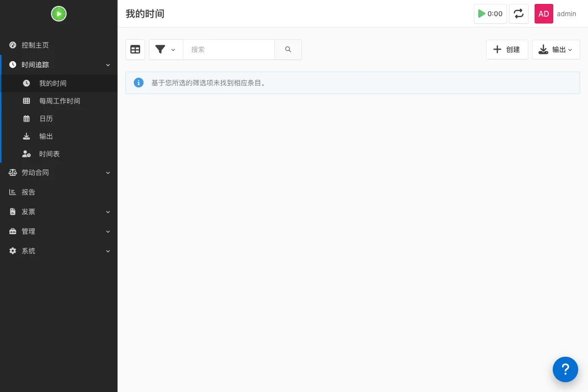The width and height of the screenshot is (588, 392).
Task: Open 日历 in the sidebar
Action: point(59,119)
